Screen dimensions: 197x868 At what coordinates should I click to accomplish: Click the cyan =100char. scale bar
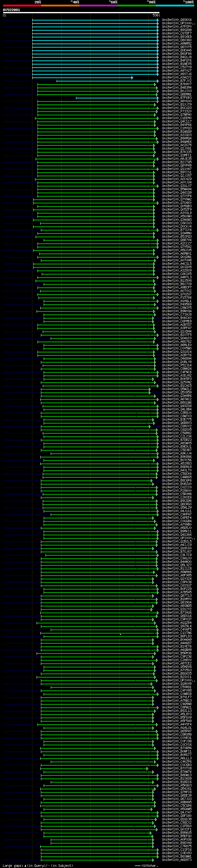pyautogui.click(x=137, y=866)
